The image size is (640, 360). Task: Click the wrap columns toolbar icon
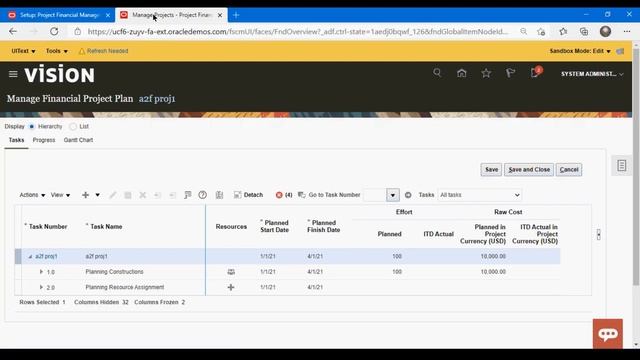point(219,195)
